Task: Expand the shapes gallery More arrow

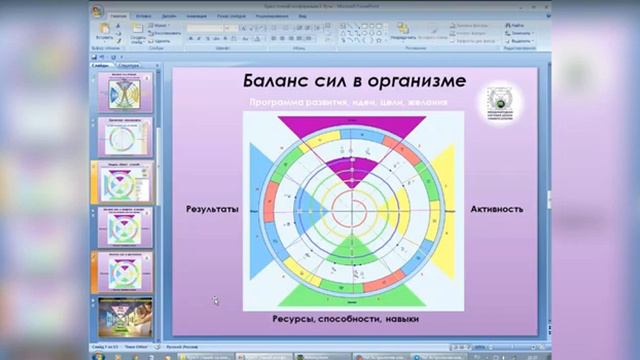Action: (386, 41)
